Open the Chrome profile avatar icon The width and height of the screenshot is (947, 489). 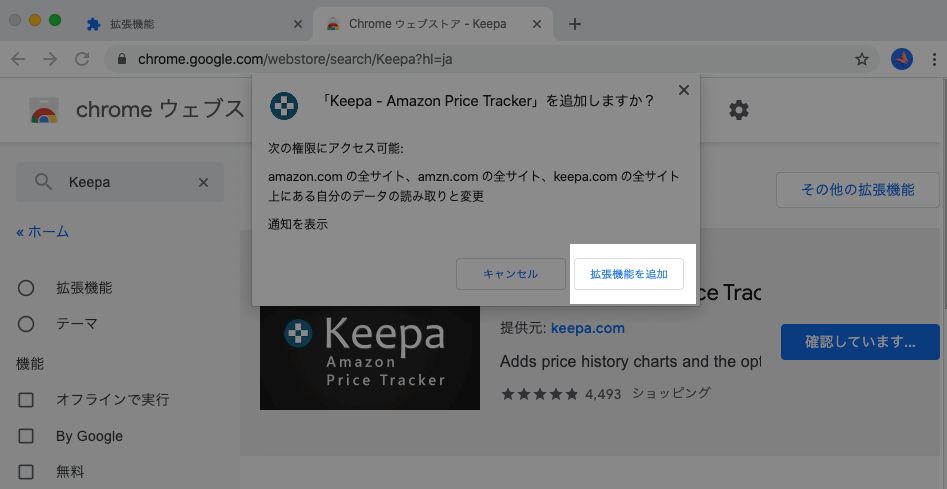902,59
